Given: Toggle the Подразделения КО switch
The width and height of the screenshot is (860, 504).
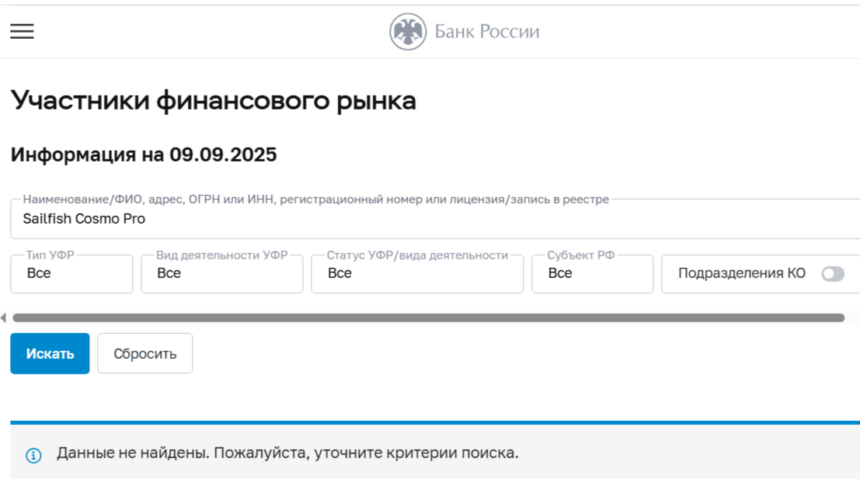Looking at the screenshot, I should click(x=832, y=273).
